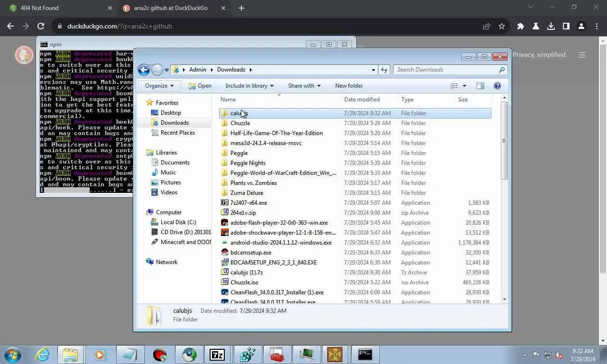The height and width of the screenshot is (364, 607).
Task: Launch Windows Media Player from the taskbar
Action: tap(100, 355)
